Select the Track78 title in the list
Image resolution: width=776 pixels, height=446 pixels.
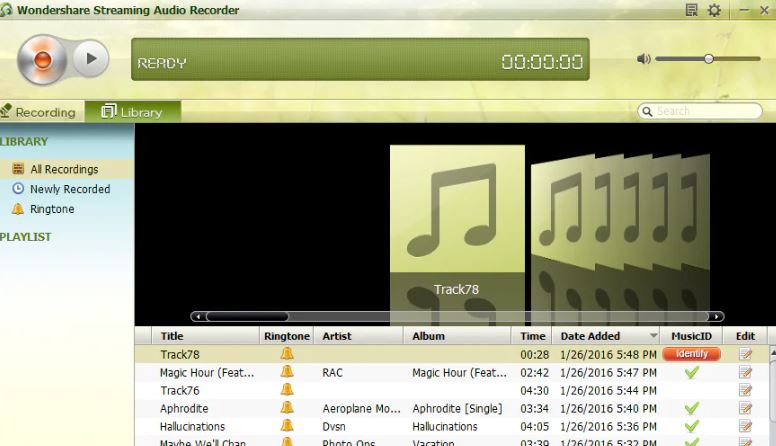pyautogui.click(x=180, y=354)
